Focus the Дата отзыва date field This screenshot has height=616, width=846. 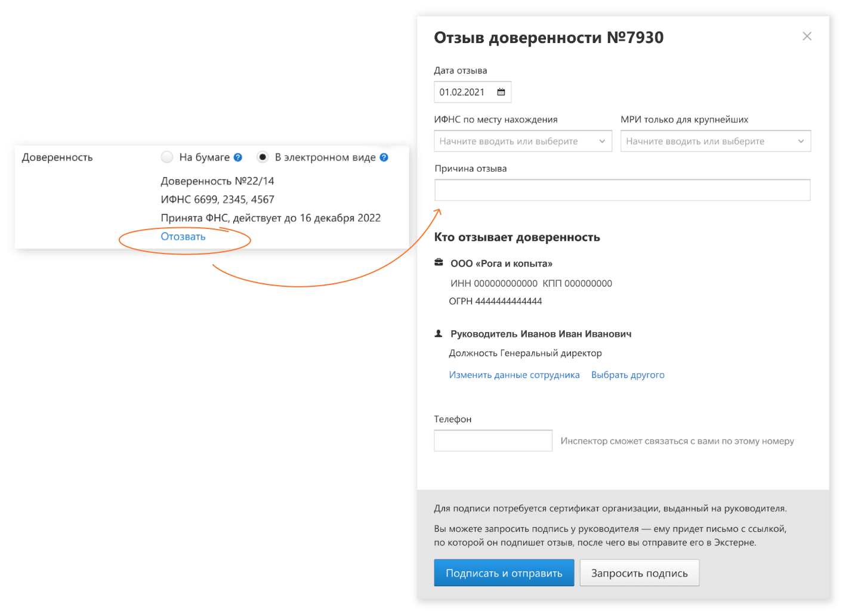(x=473, y=92)
